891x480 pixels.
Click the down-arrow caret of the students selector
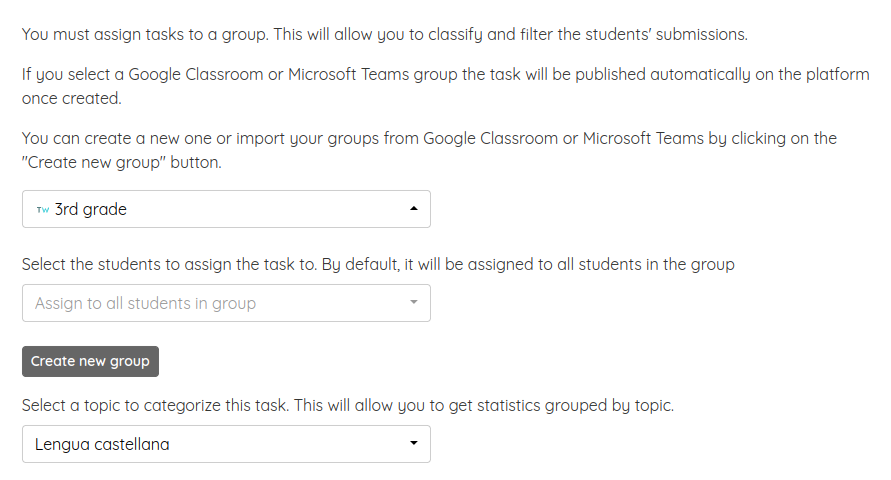coord(414,302)
